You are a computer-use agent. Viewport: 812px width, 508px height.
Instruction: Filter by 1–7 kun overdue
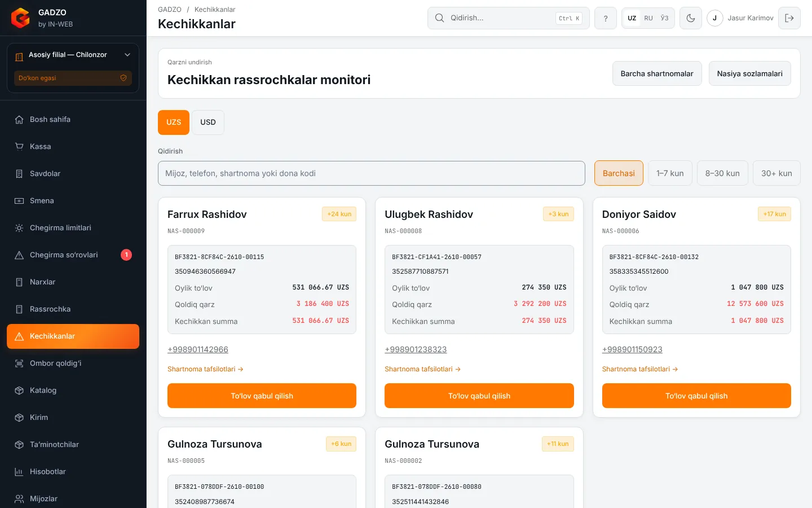pyautogui.click(x=670, y=173)
